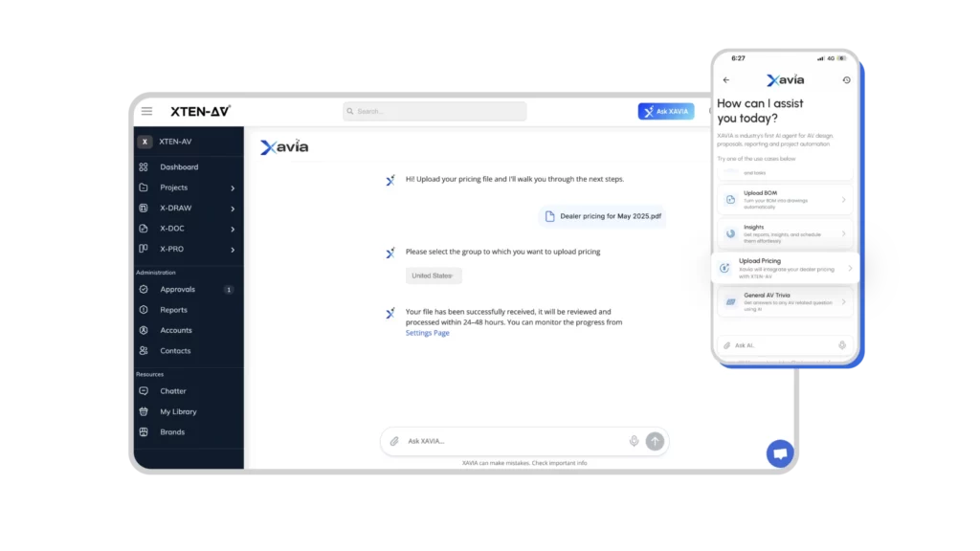Click the Xavia logo in chat panel
Image resolution: width=980 pixels, height=551 pixels.
click(x=284, y=146)
